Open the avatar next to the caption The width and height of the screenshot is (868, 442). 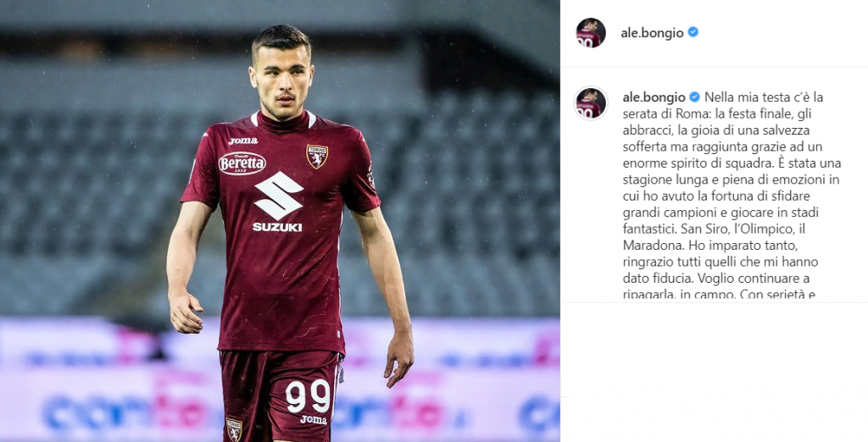point(591,103)
